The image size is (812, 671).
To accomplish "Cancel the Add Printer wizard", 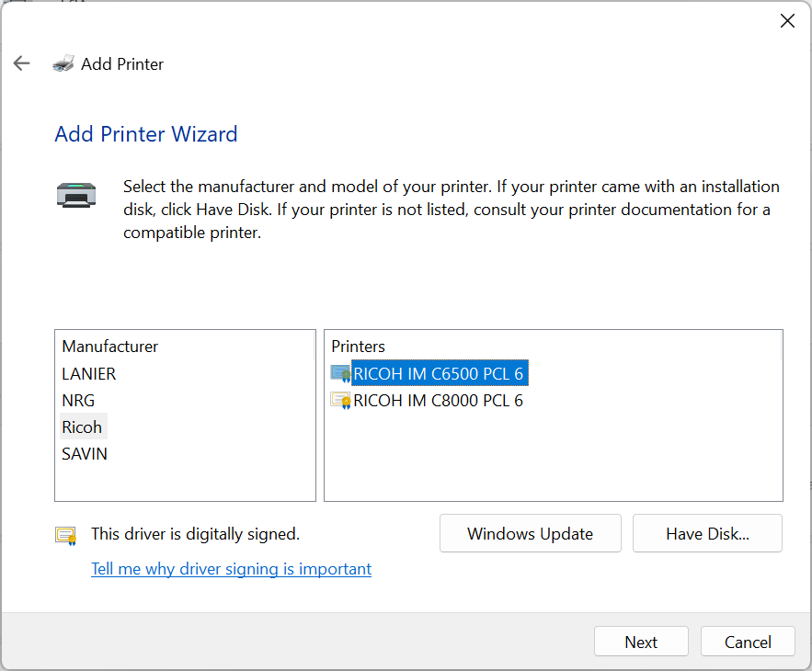I will point(748,642).
